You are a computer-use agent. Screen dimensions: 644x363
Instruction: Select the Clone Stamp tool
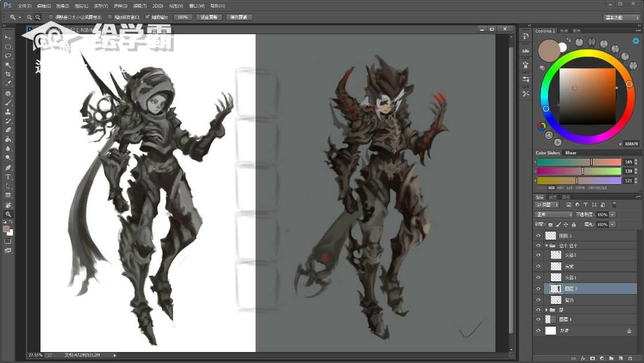click(x=8, y=112)
